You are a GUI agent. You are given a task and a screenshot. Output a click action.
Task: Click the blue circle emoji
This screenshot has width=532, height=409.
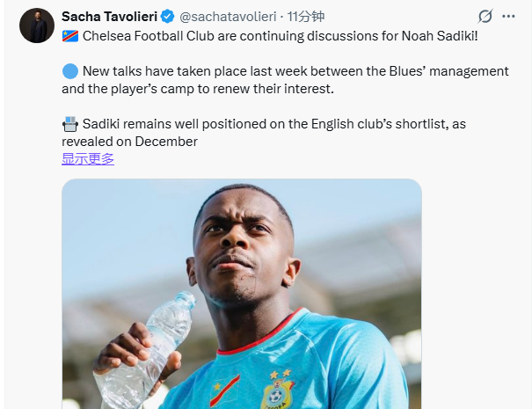coord(70,70)
